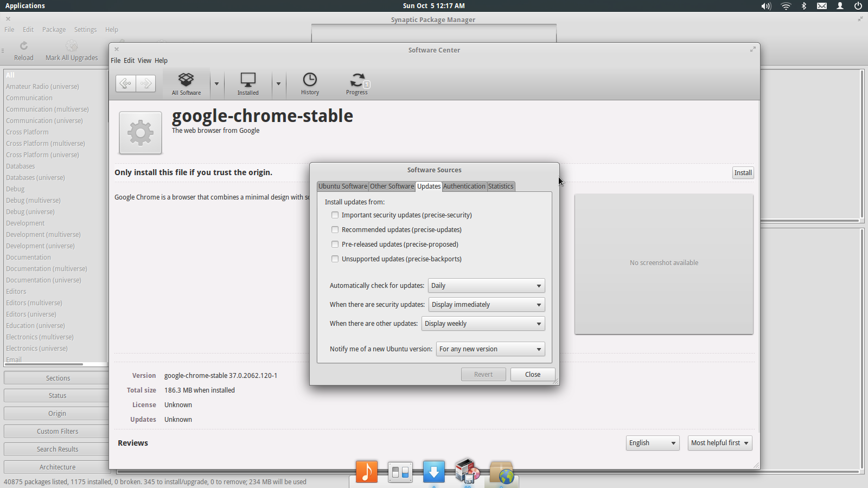The width and height of the screenshot is (868, 488).
Task: Open the Synaptic Package menu
Action: click(x=54, y=30)
